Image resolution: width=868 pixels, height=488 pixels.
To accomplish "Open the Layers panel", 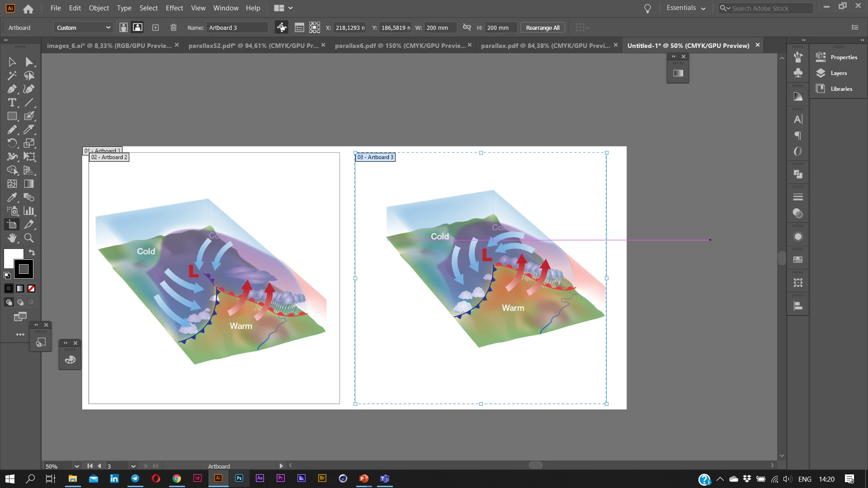I will tap(838, 73).
